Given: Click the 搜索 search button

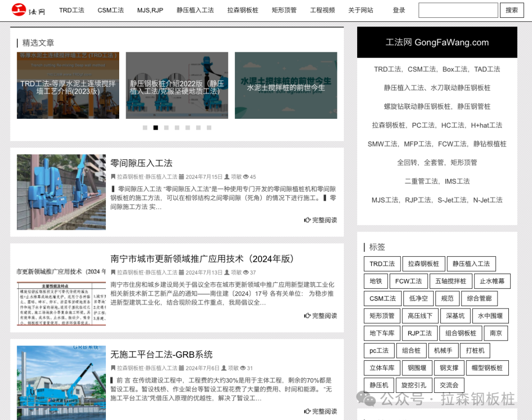Looking at the screenshot, I should (512, 10).
